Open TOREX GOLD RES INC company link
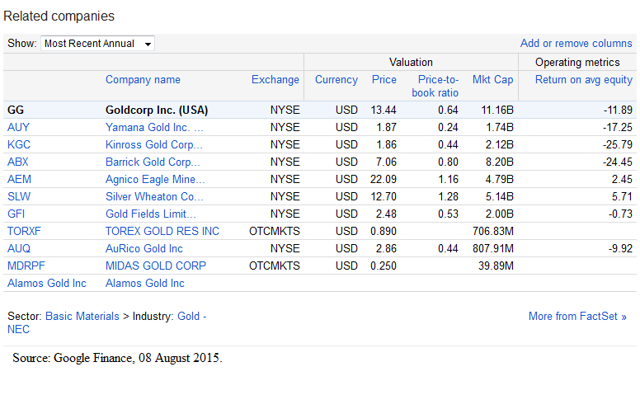This screenshot has height=395, width=640. coord(162,231)
